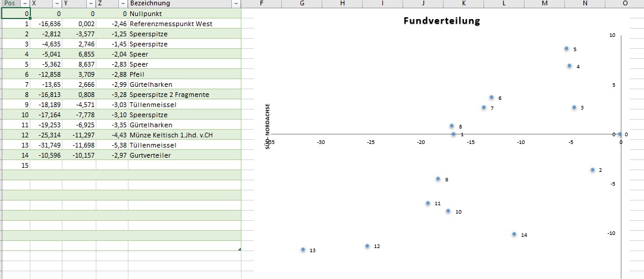Screen dimensions: 644x279
Task: Click the Fundverteilung chart title
Action: [441, 21]
